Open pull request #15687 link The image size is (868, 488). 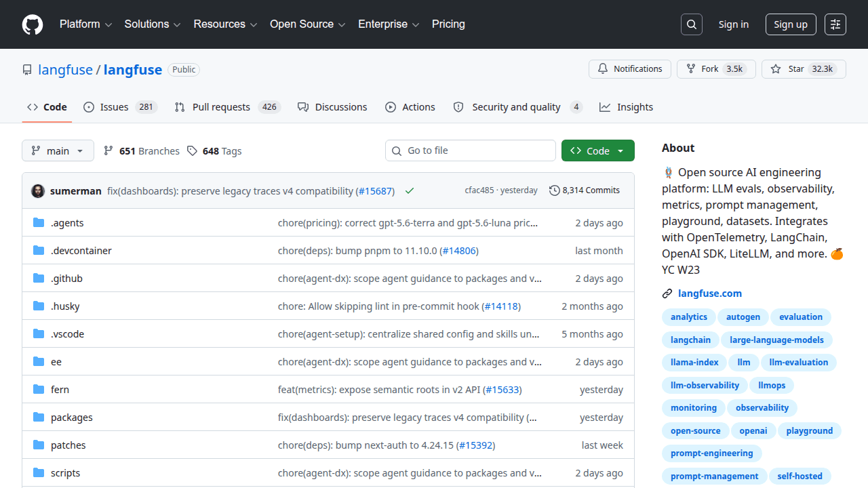[x=375, y=191]
